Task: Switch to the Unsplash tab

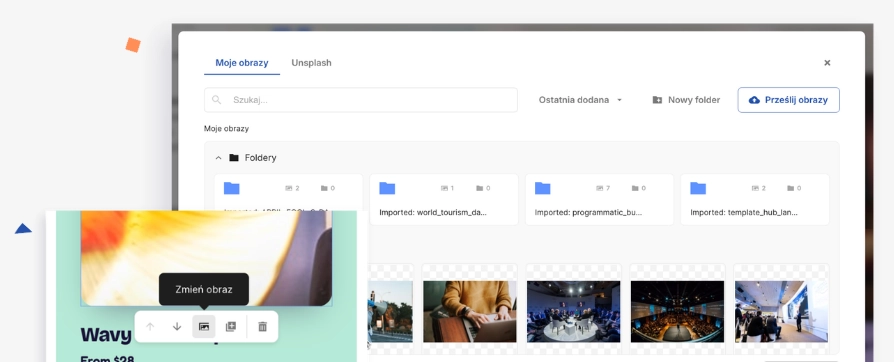Action: point(311,63)
